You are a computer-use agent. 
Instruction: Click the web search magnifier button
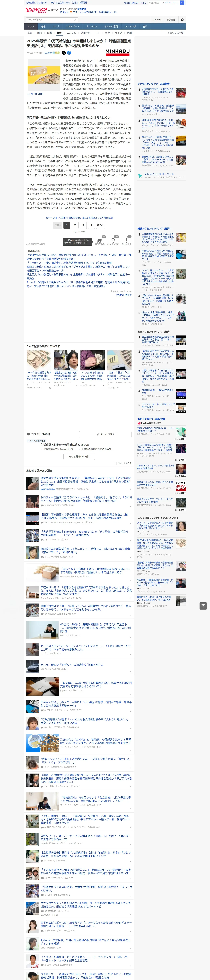tap(182, 3)
